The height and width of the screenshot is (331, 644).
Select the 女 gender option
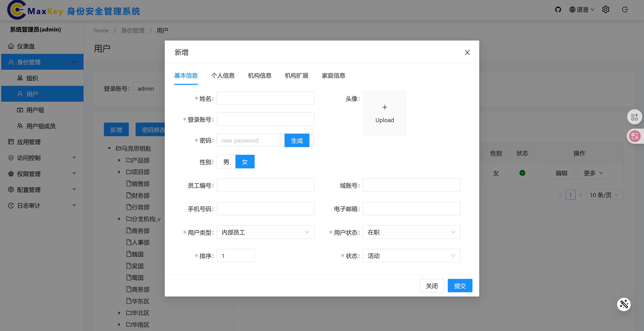point(245,162)
